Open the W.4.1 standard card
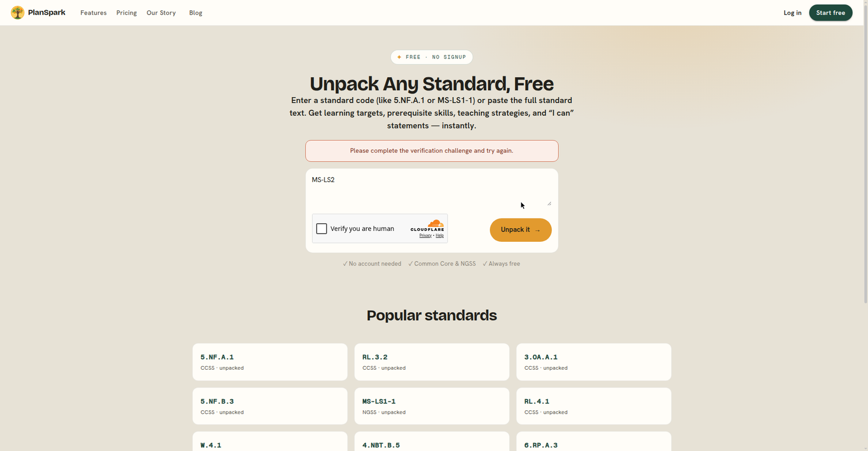 pyautogui.click(x=270, y=441)
